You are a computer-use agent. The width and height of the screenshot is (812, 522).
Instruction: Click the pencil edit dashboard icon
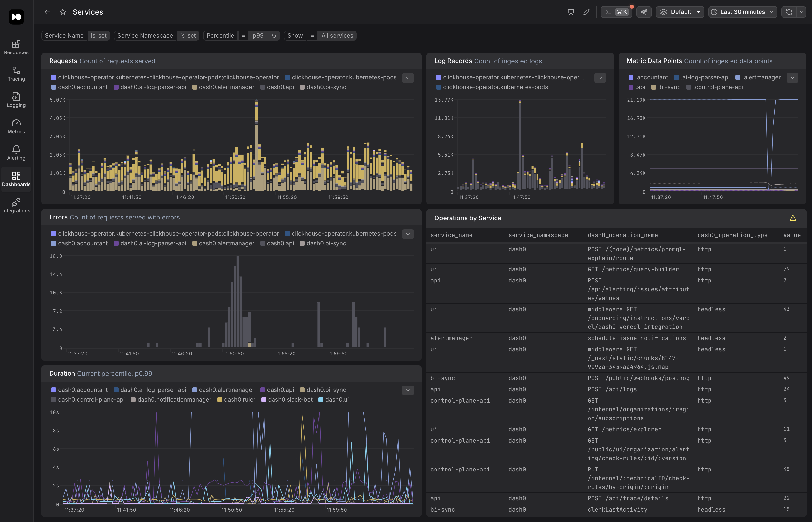click(x=586, y=12)
